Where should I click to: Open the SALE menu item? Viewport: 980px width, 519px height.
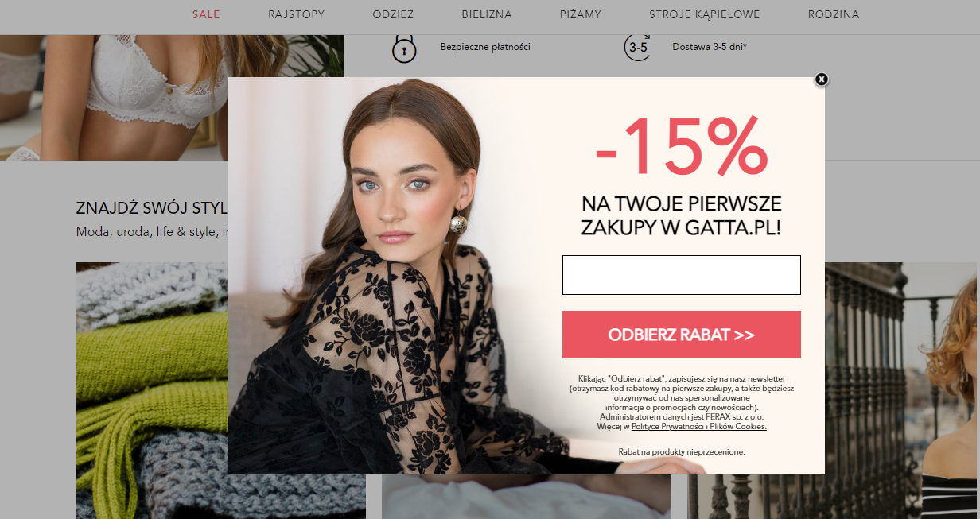click(206, 14)
